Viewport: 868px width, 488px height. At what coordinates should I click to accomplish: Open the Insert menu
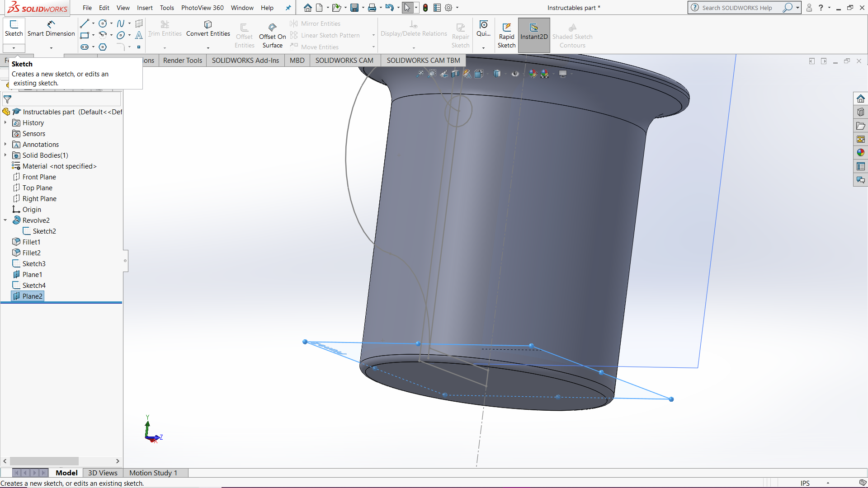click(x=145, y=8)
